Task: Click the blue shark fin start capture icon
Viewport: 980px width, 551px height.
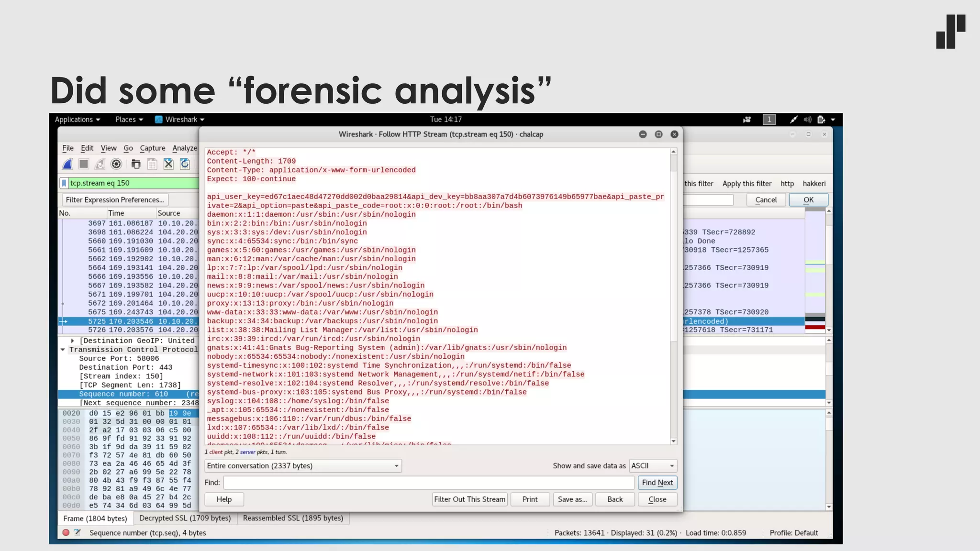Action: [x=67, y=164]
